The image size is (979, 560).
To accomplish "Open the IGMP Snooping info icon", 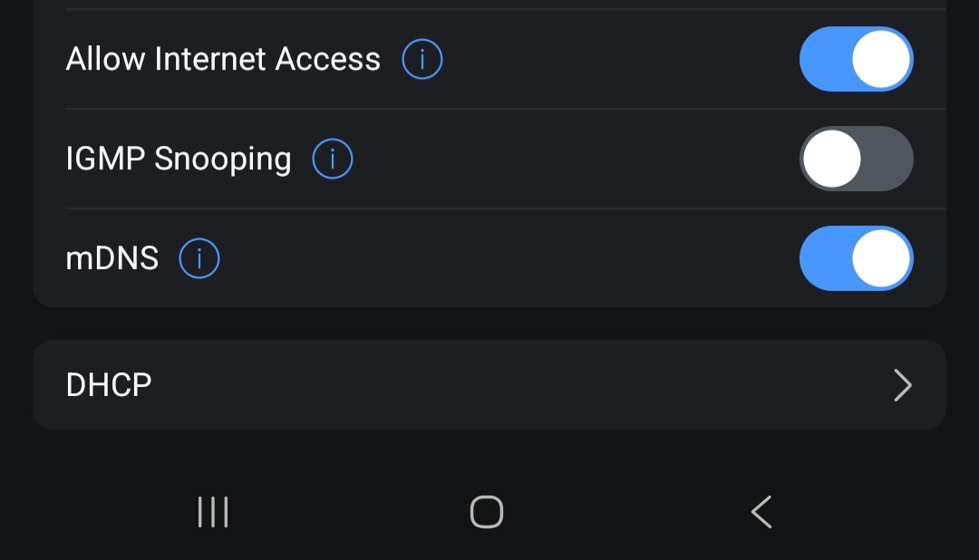I will (332, 159).
